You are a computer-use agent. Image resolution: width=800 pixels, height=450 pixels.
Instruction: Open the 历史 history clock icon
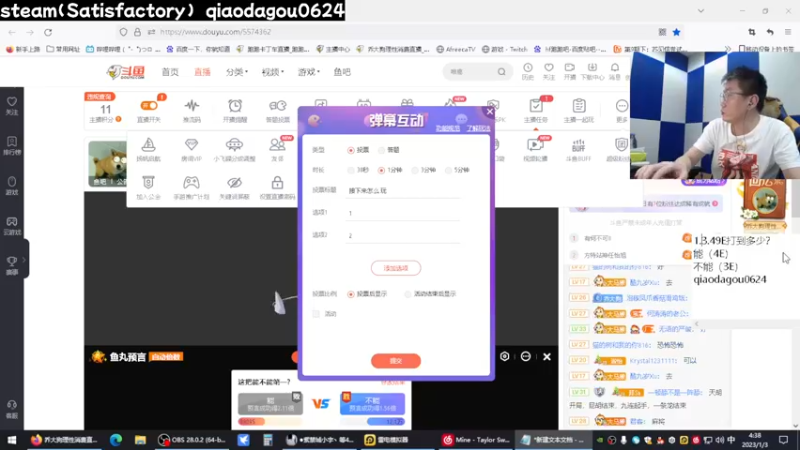pos(528,71)
